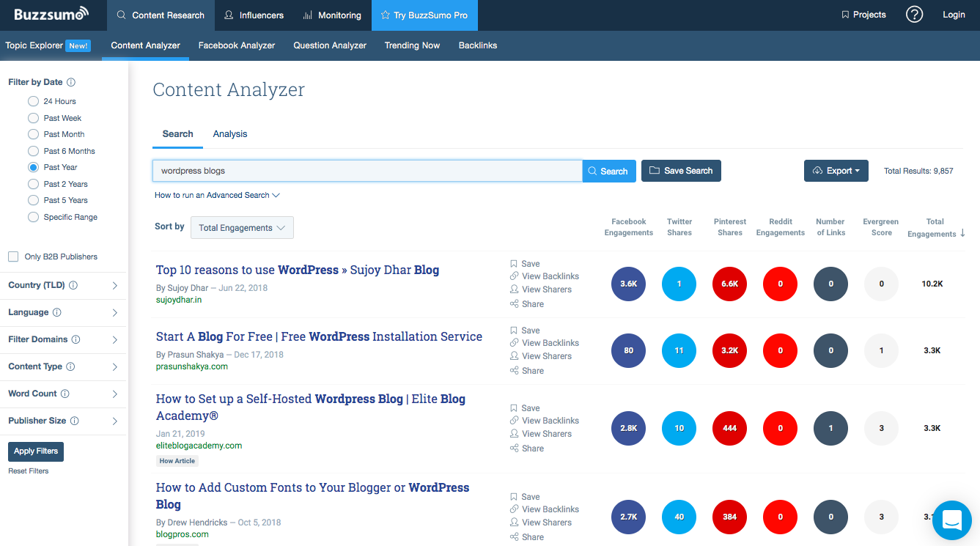This screenshot has height=546, width=980.
Task: Click the help question mark icon
Action: [x=914, y=15]
